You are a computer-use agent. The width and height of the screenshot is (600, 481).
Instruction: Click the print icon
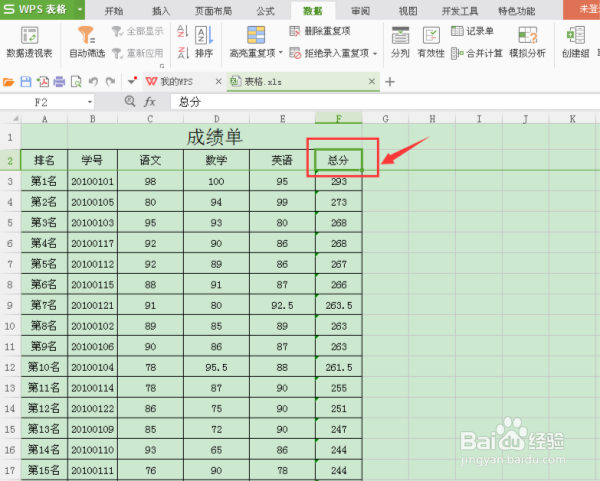[59, 82]
